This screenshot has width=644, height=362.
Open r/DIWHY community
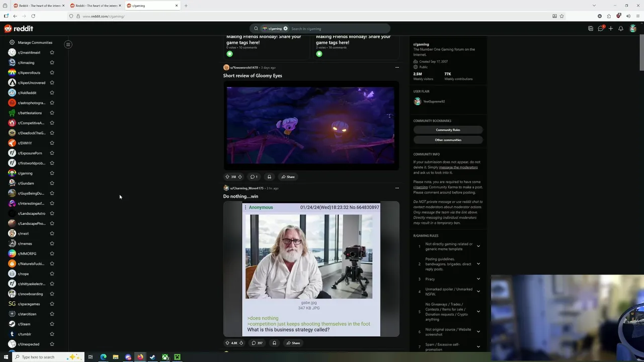click(21, 143)
